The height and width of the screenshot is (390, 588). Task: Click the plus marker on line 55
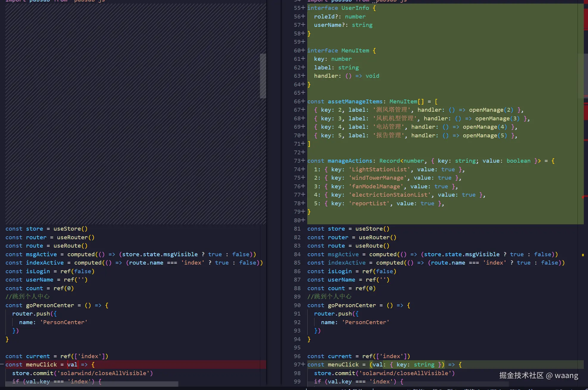tap(303, 8)
